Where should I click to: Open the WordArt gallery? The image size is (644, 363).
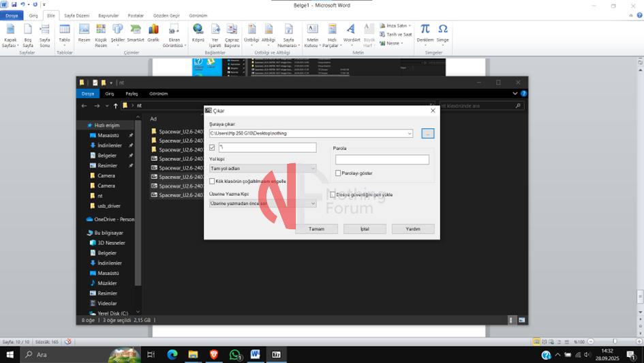[351, 31]
